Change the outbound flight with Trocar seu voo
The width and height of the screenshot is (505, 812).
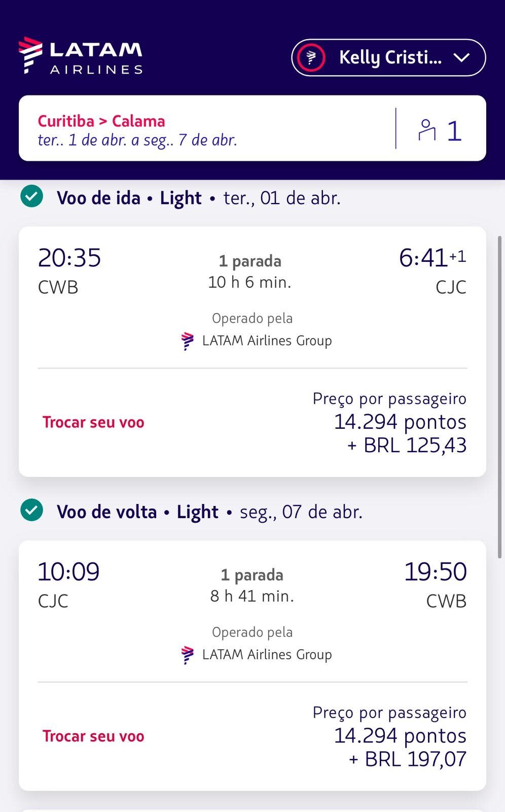93,422
